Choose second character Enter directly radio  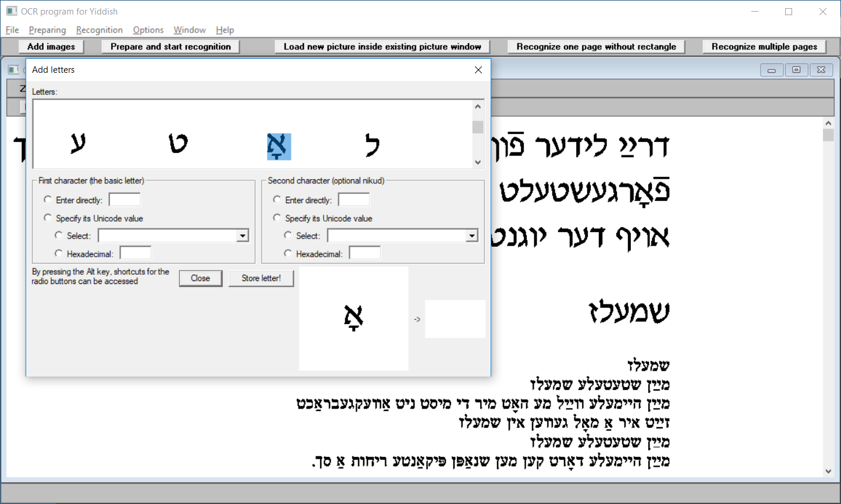277,200
